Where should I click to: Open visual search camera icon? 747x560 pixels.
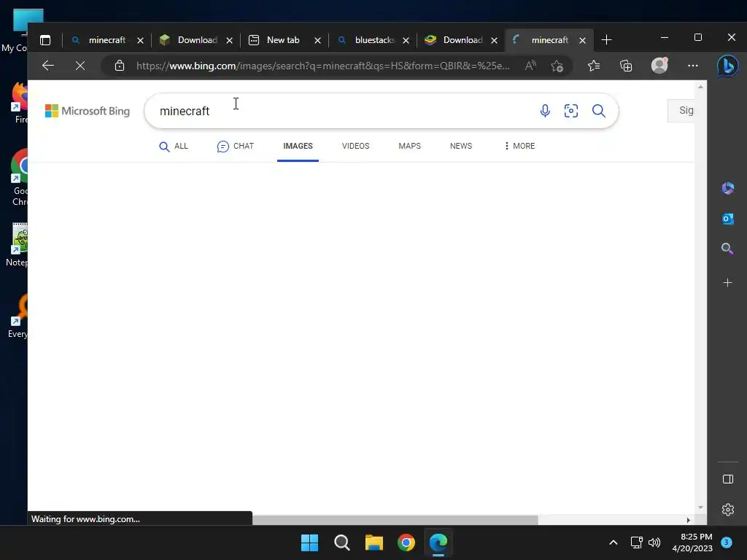click(x=570, y=111)
